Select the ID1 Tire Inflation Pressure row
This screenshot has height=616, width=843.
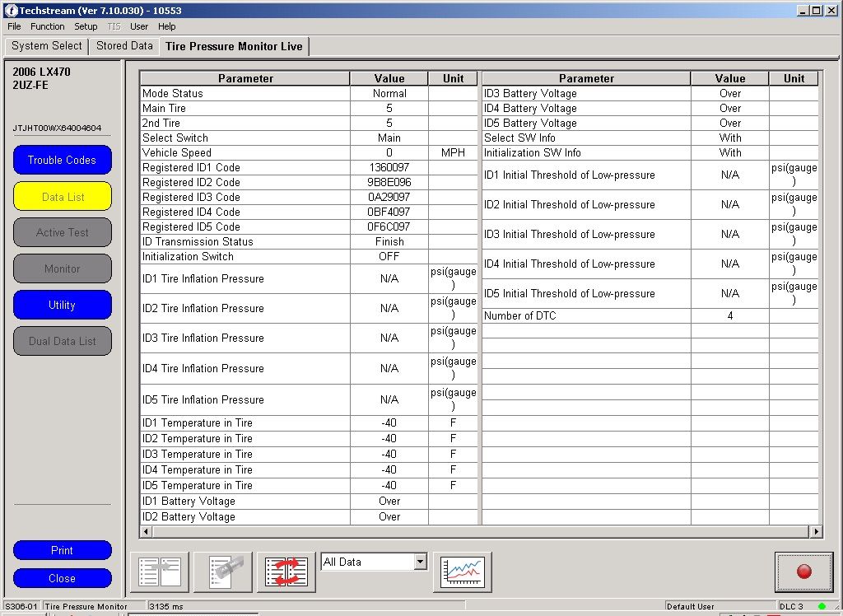(x=310, y=278)
